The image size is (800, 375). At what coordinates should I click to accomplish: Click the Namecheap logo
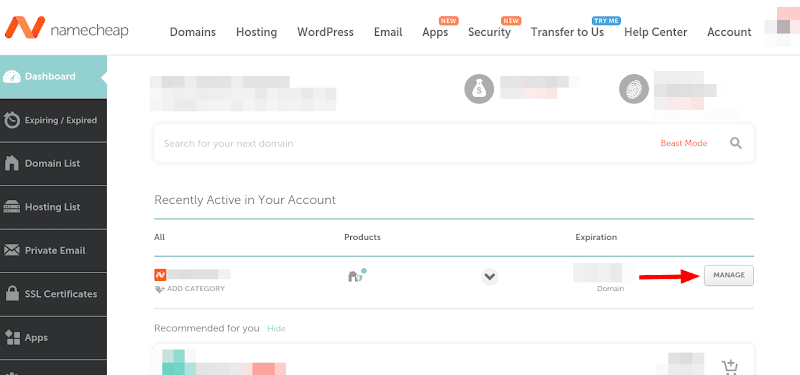pos(67,28)
